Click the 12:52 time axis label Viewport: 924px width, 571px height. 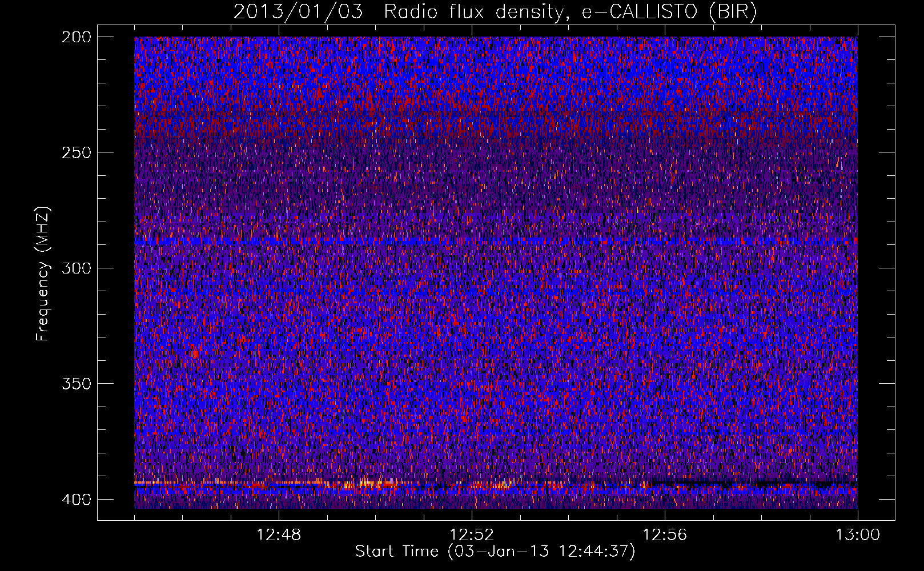(472, 535)
